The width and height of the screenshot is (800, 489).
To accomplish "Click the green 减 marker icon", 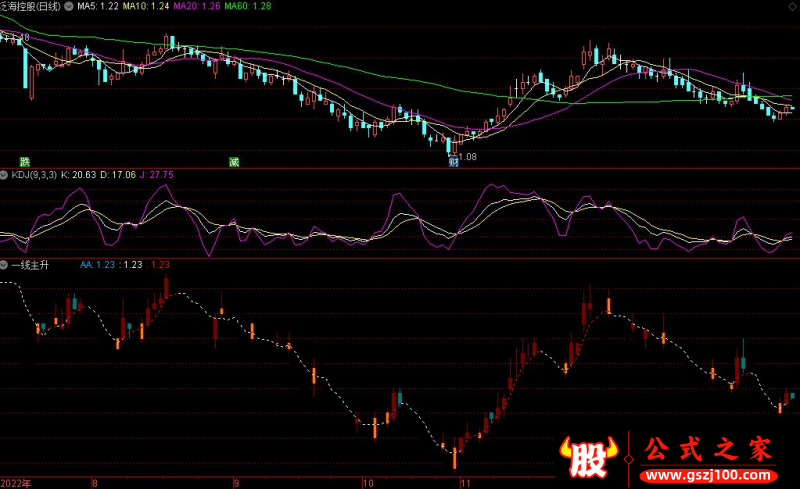I will click(234, 160).
